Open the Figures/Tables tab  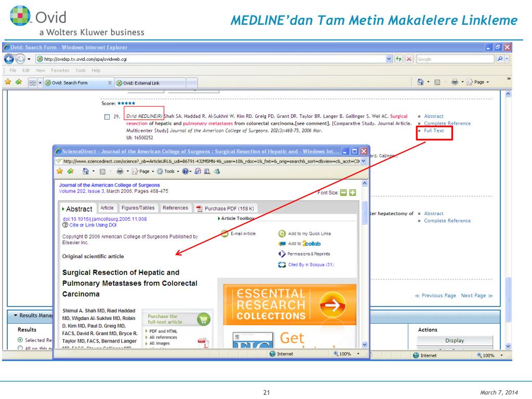(x=138, y=208)
